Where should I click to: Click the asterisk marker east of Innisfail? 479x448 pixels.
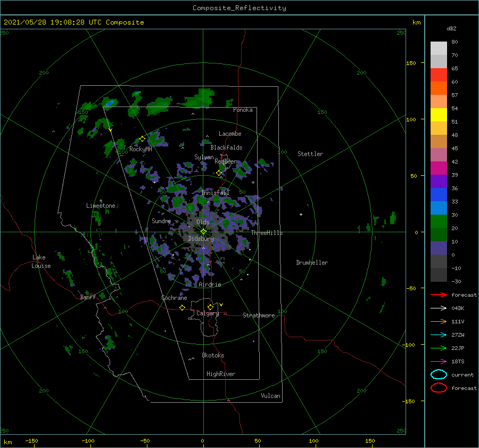pyautogui.click(x=253, y=183)
